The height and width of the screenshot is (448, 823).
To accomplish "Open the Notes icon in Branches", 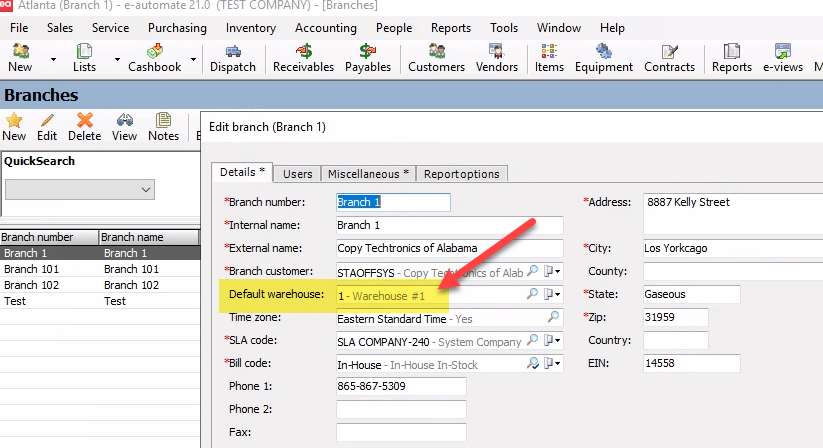I will click(163, 127).
